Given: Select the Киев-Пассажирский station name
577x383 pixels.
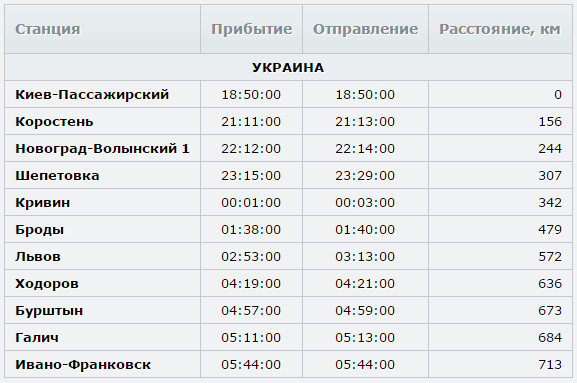Looking at the screenshot, I should click(x=92, y=95).
